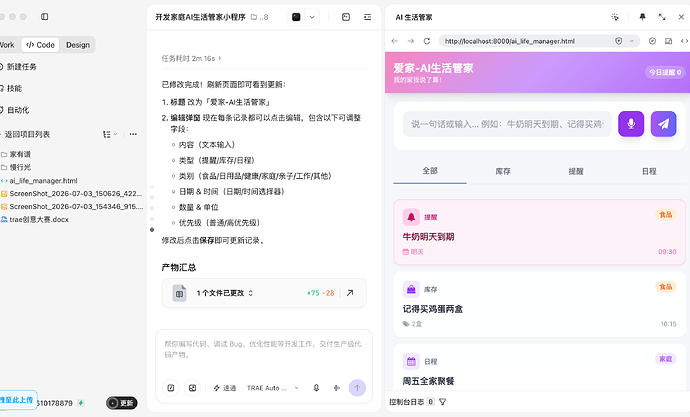Open the terminal icon in chat header
The image size is (690, 417).
[x=296, y=17]
